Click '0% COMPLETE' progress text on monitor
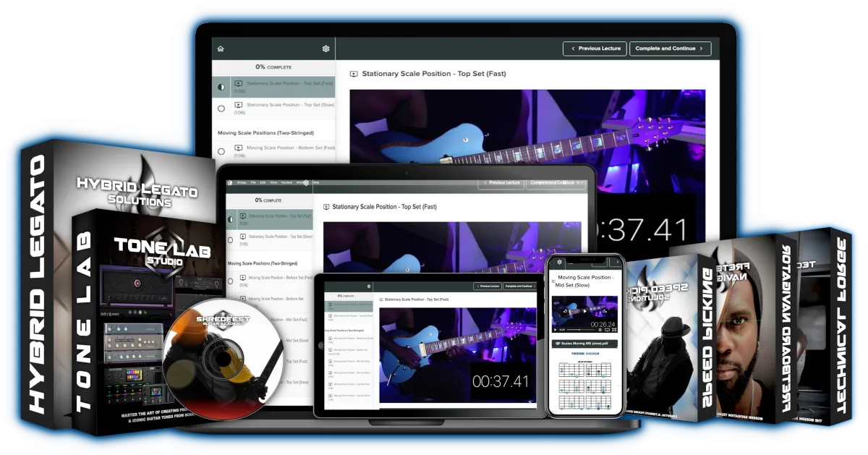The image size is (868, 455). [273, 67]
